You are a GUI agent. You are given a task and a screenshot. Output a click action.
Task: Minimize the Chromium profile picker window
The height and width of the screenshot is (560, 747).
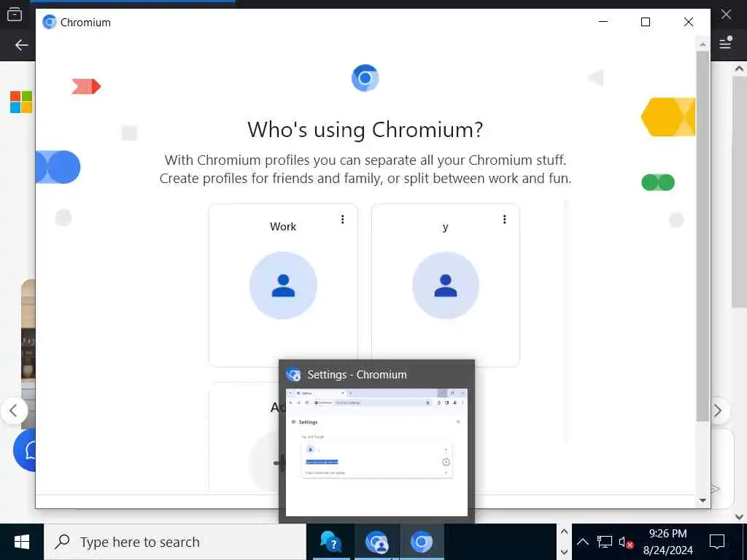603,22
